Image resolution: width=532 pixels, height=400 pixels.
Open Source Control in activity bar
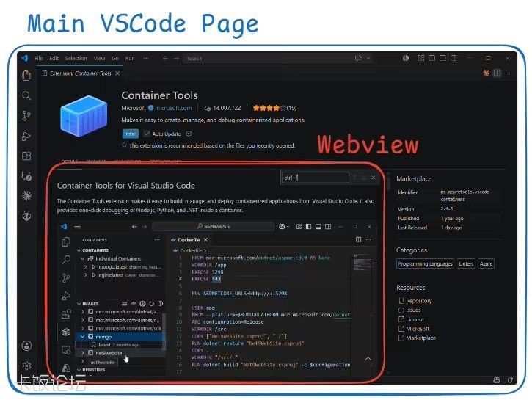pos(26,116)
